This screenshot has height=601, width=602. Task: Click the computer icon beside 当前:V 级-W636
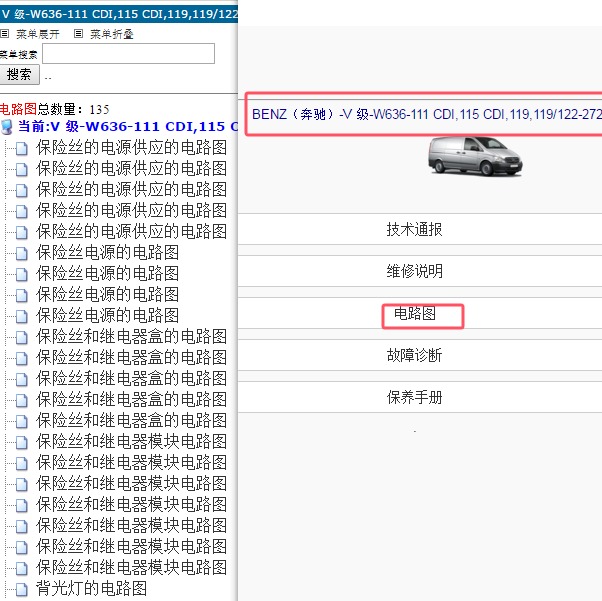(7, 127)
